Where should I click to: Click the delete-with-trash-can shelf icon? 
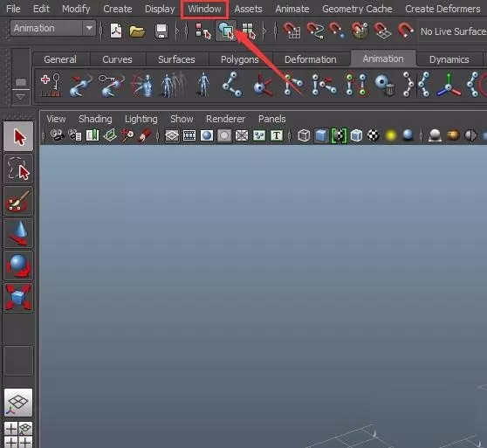(385, 85)
